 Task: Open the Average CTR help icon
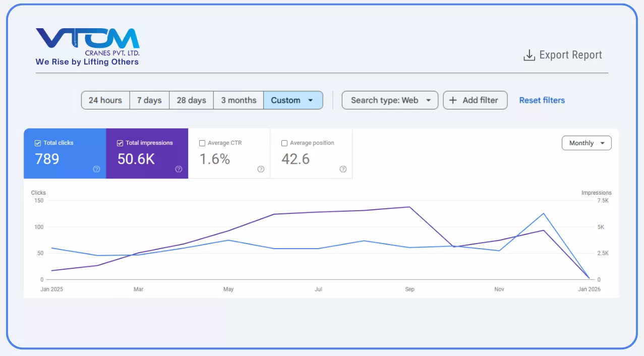(x=261, y=169)
